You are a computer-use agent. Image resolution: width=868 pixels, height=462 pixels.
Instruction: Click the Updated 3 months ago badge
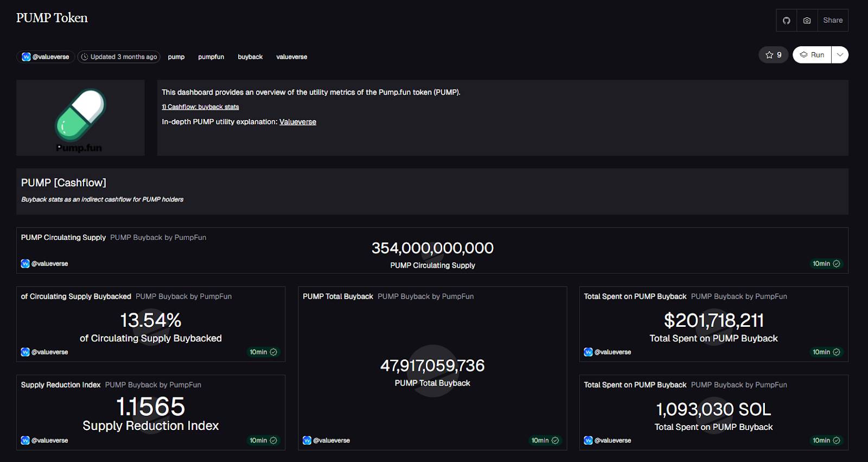pos(119,57)
